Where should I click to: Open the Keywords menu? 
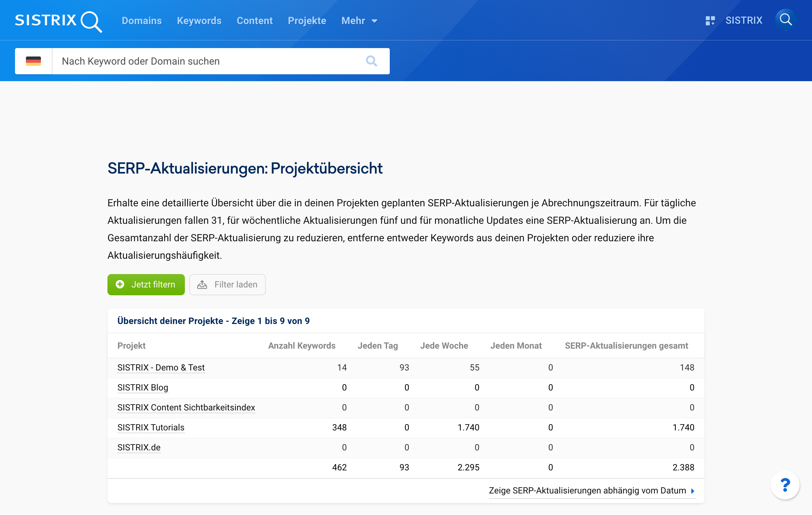tap(199, 21)
